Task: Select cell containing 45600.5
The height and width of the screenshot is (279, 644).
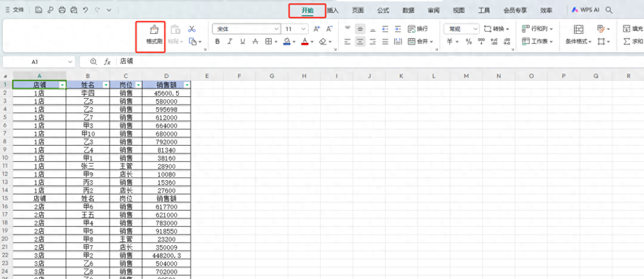Action: (166, 93)
